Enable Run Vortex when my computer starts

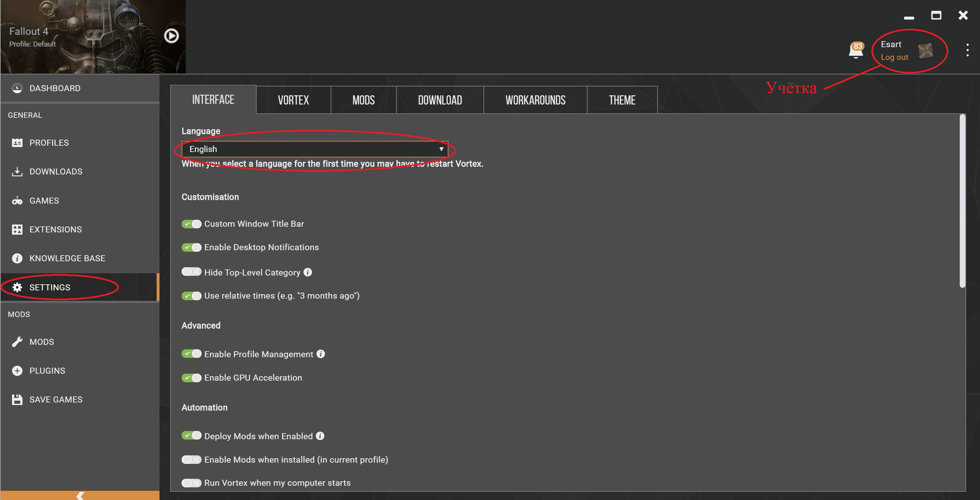tap(191, 483)
